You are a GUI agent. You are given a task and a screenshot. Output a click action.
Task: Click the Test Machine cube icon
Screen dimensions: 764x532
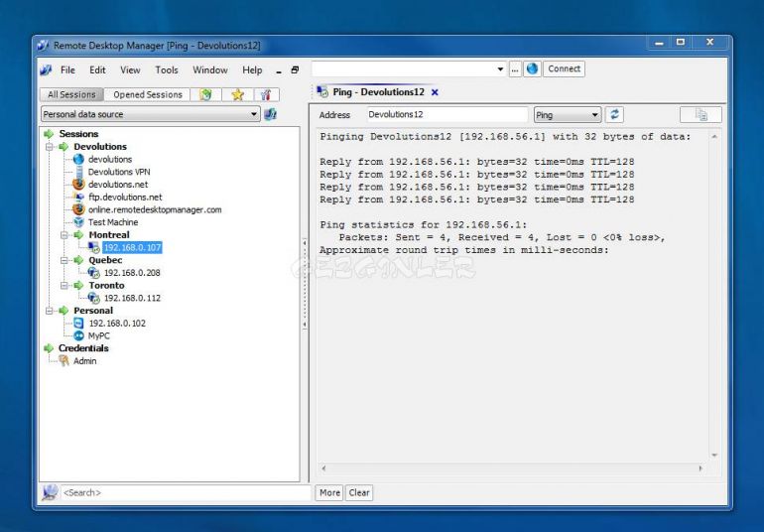coord(78,222)
